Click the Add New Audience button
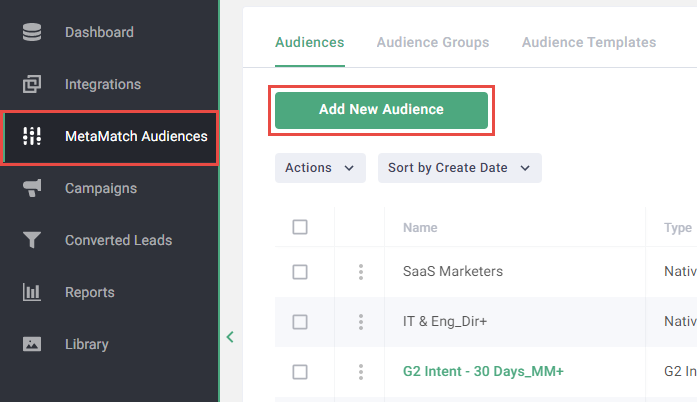This screenshot has height=402, width=697. [381, 110]
